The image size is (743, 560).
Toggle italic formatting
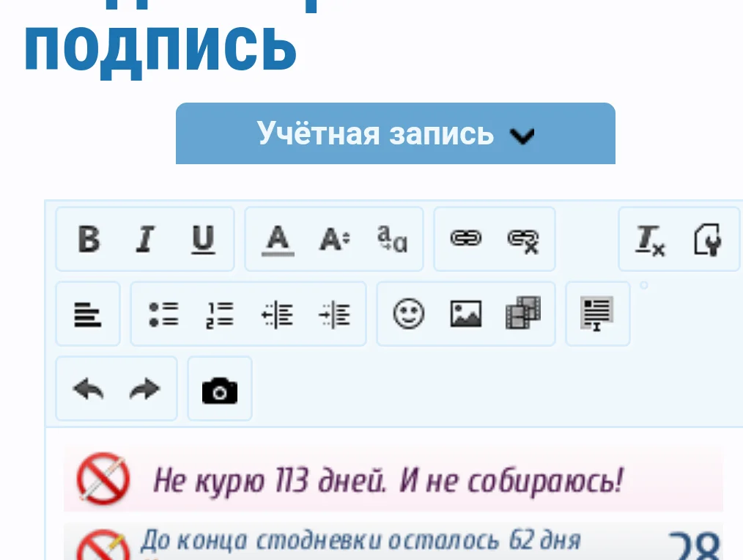[x=146, y=238]
